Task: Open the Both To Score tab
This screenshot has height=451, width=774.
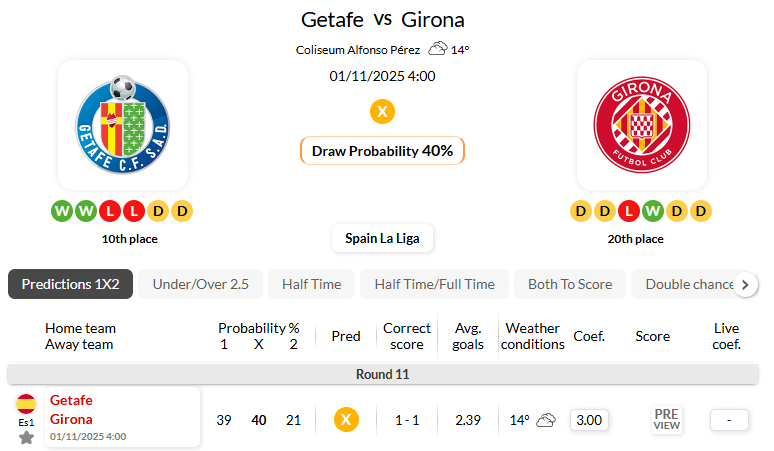Action: 570,284
